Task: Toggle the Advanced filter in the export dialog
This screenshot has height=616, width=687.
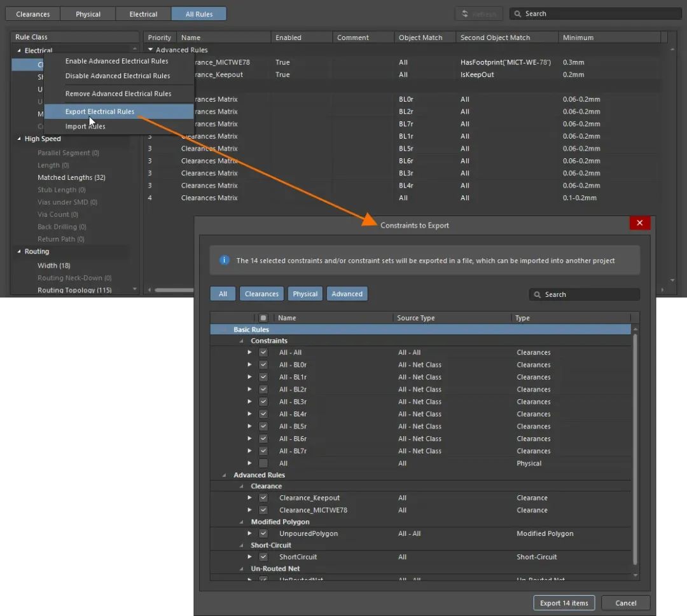Action: pyautogui.click(x=347, y=294)
